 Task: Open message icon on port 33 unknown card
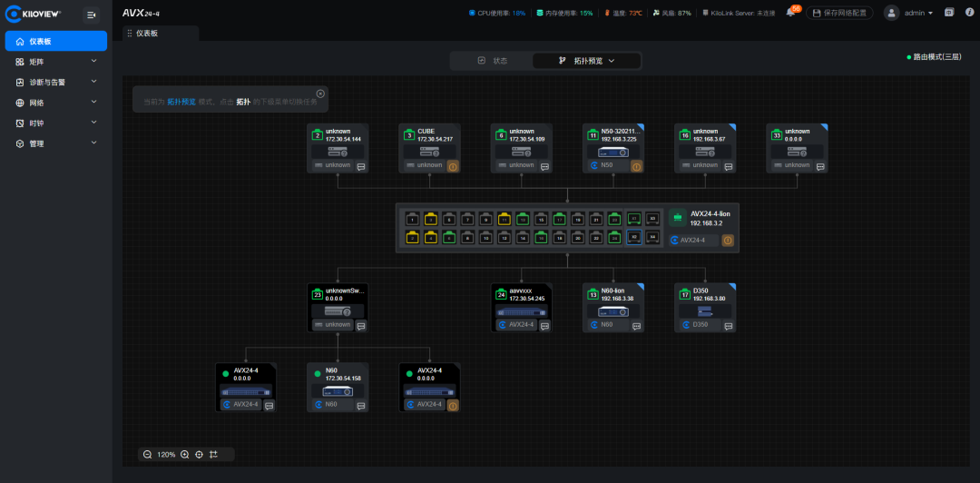tap(820, 166)
